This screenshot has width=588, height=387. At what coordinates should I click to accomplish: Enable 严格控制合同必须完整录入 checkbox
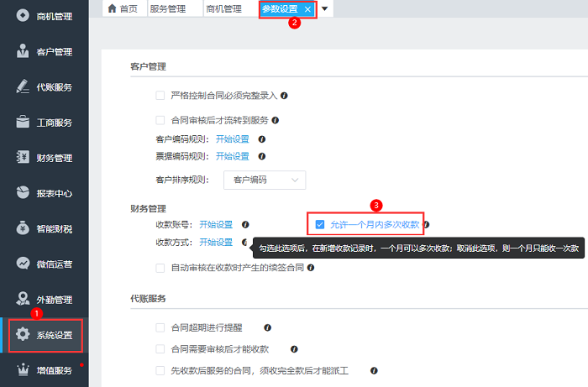point(160,96)
